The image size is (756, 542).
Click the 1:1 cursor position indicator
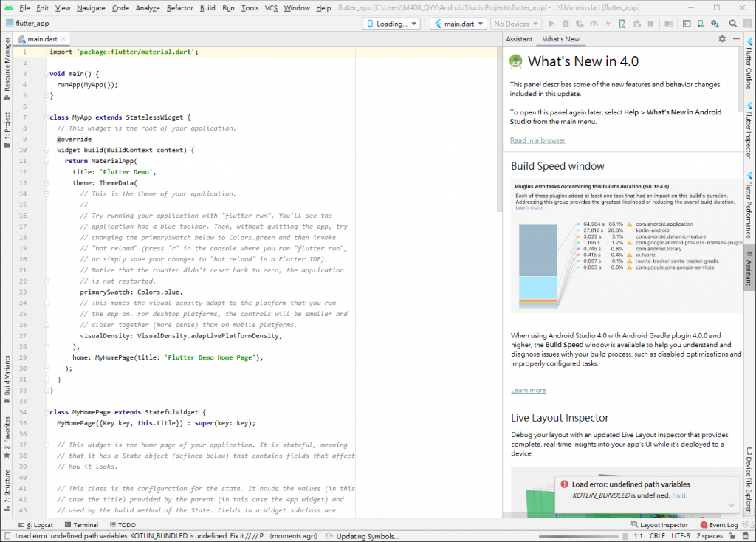639,536
